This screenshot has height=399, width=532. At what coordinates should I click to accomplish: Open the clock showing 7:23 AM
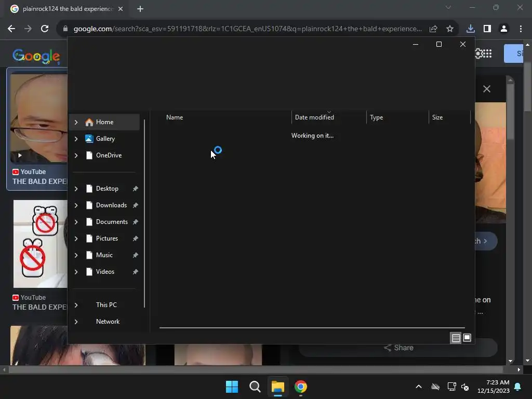point(494,387)
